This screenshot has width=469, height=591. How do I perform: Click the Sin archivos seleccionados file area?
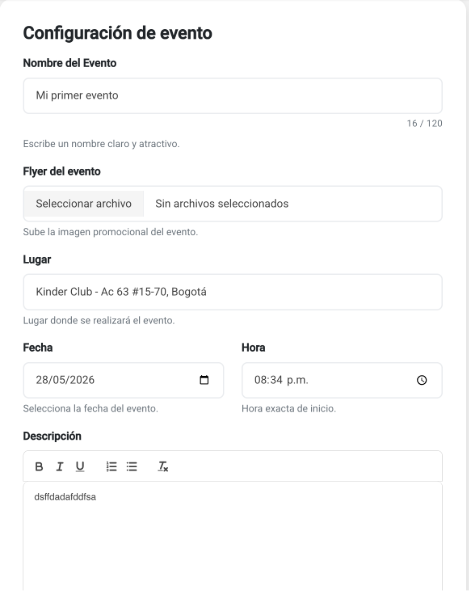[222, 204]
